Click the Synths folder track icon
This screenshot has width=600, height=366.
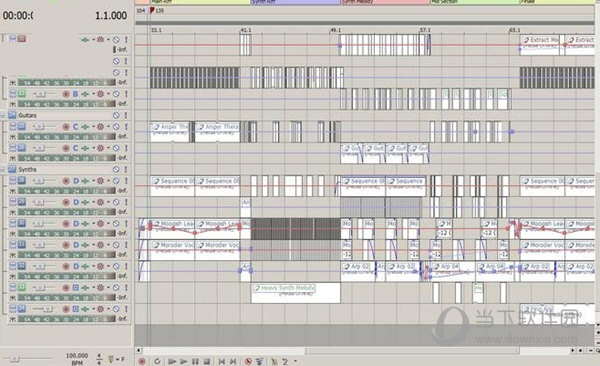(x=12, y=169)
